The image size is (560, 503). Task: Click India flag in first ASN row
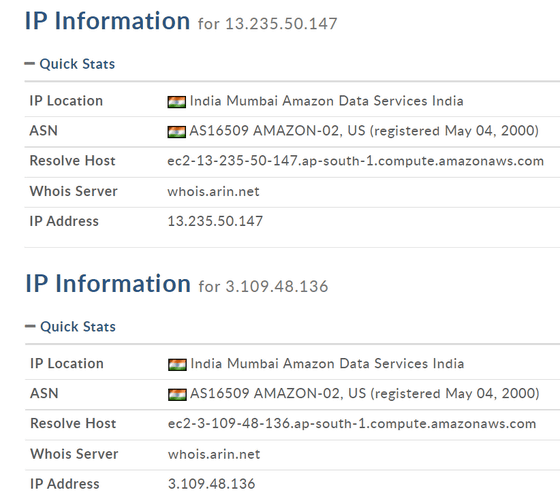coord(176,132)
